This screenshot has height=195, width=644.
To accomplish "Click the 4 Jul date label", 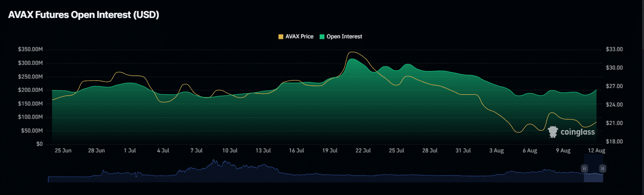I will [x=163, y=151].
